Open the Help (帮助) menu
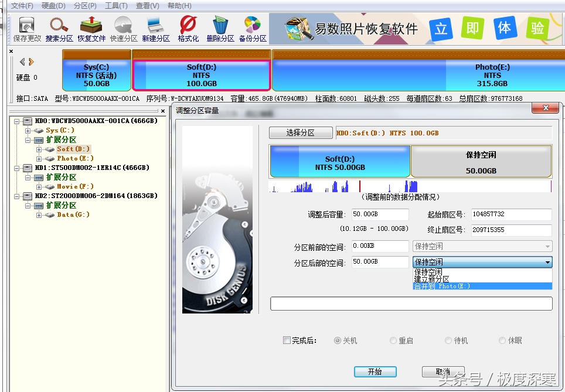This screenshot has height=392, width=565. (179, 6)
